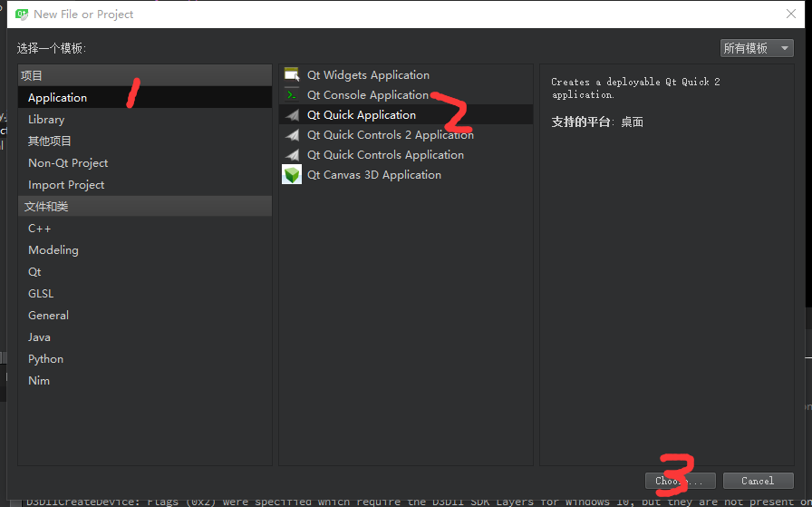The image size is (812, 507).
Task: Select the Python file category
Action: pyautogui.click(x=144, y=359)
